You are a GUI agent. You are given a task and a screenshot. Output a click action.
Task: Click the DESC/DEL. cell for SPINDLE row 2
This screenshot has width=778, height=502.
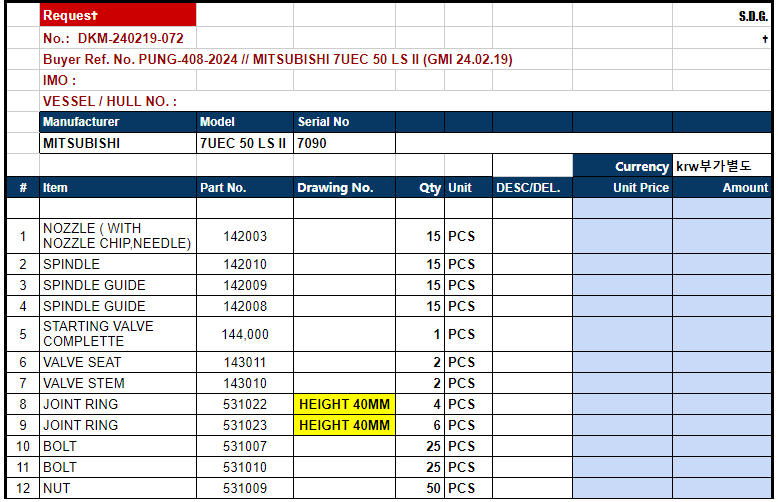click(x=532, y=264)
